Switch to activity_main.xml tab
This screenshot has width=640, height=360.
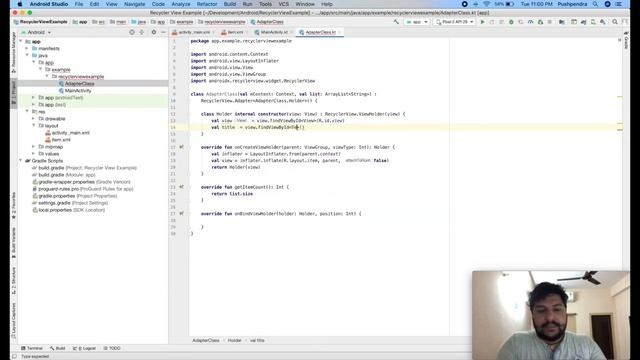191,32
